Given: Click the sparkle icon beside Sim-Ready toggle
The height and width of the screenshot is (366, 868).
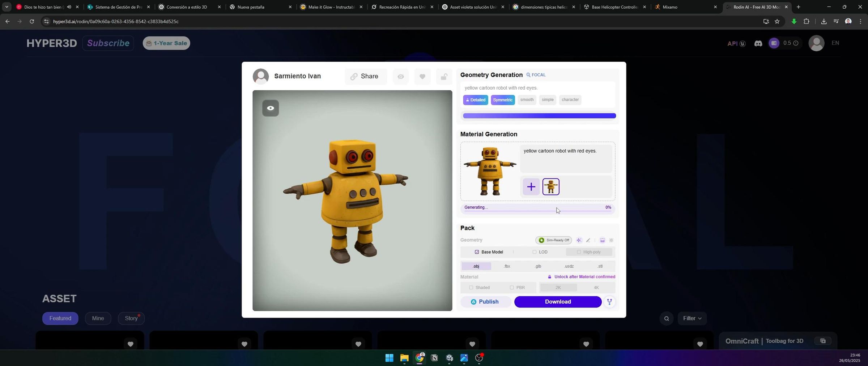Looking at the screenshot, I should coord(579,240).
